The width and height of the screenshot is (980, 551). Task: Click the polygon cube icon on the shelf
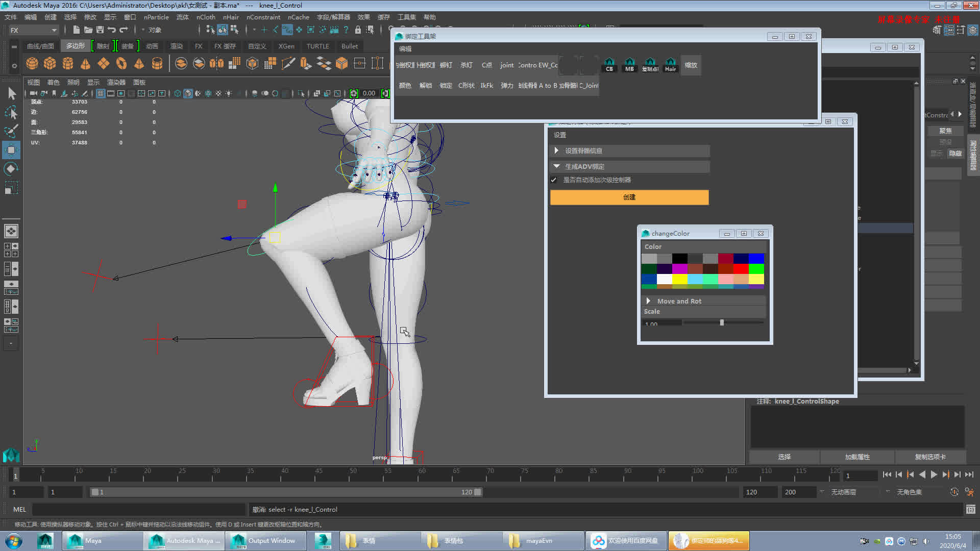coord(50,63)
